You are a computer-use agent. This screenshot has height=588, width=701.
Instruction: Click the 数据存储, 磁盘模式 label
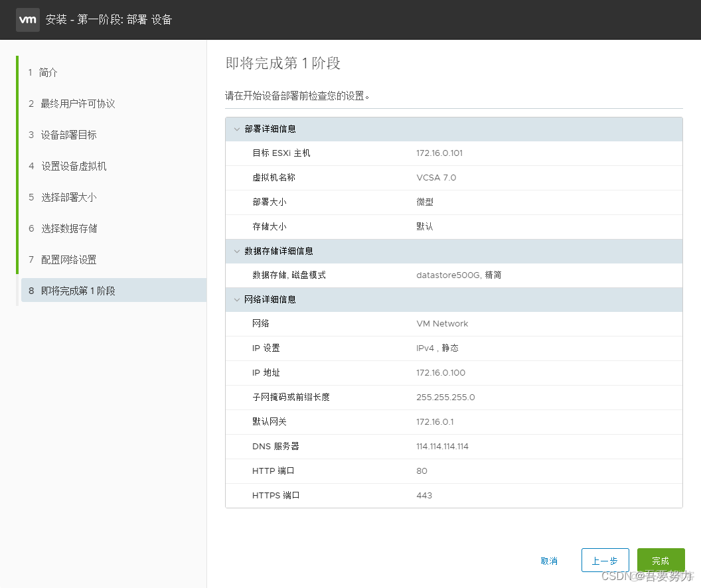coord(289,275)
